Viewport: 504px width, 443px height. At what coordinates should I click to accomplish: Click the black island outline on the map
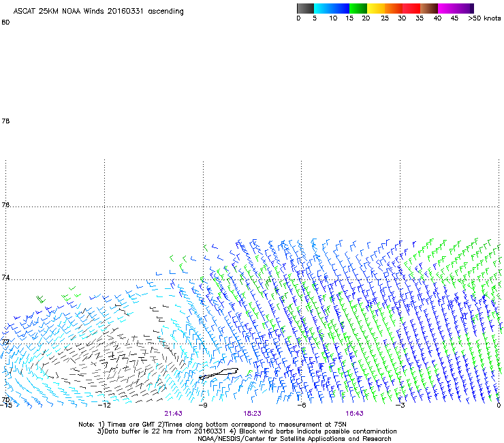[x=219, y=373]
